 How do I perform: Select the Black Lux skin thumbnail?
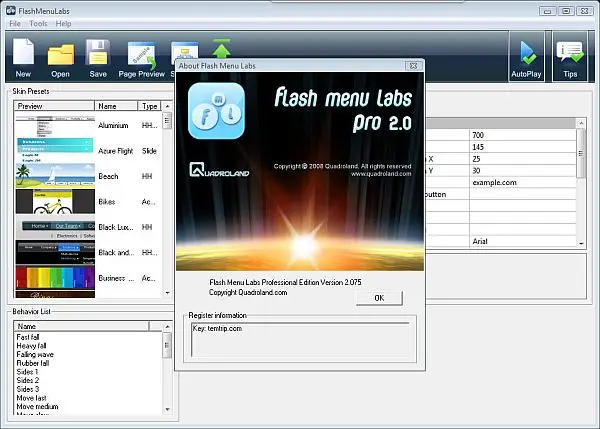click(x=55, y=227)
